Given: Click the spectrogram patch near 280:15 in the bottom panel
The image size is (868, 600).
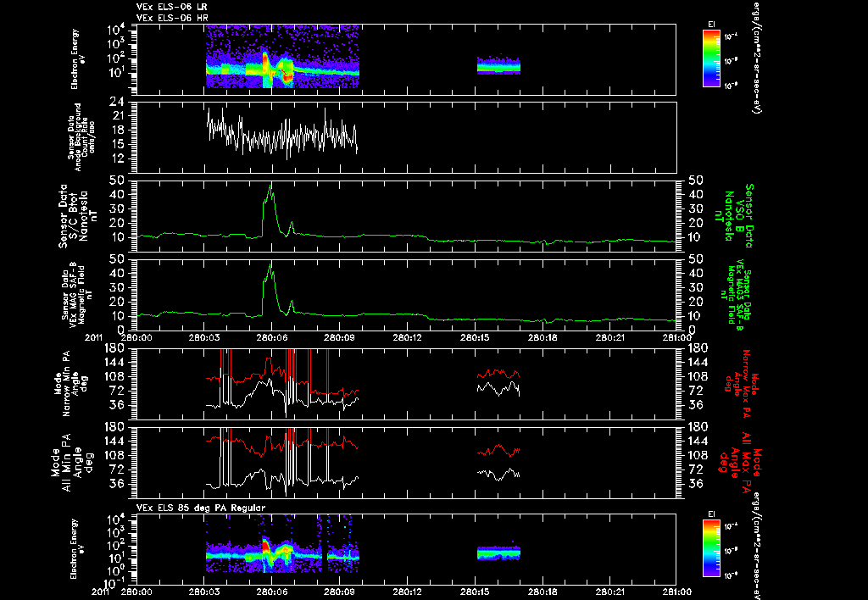Looking at the screenshot, I should click(498, 553).
